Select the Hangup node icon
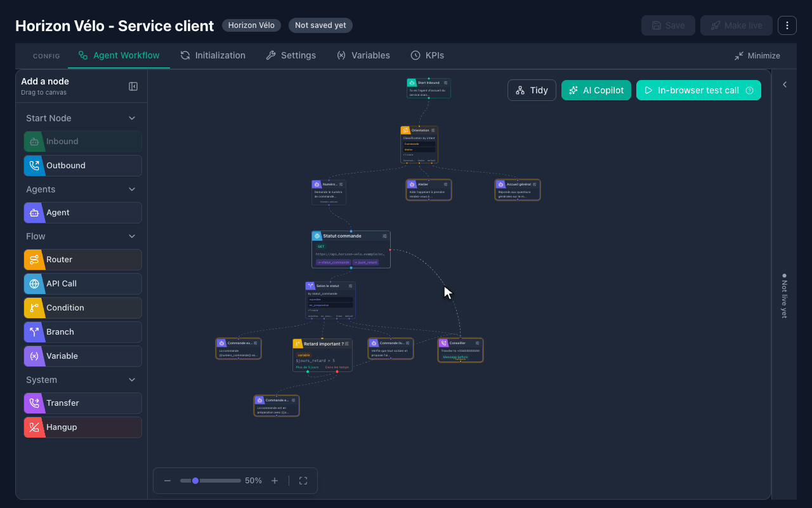This screenshot has width=812, height=508. point(34,427)
